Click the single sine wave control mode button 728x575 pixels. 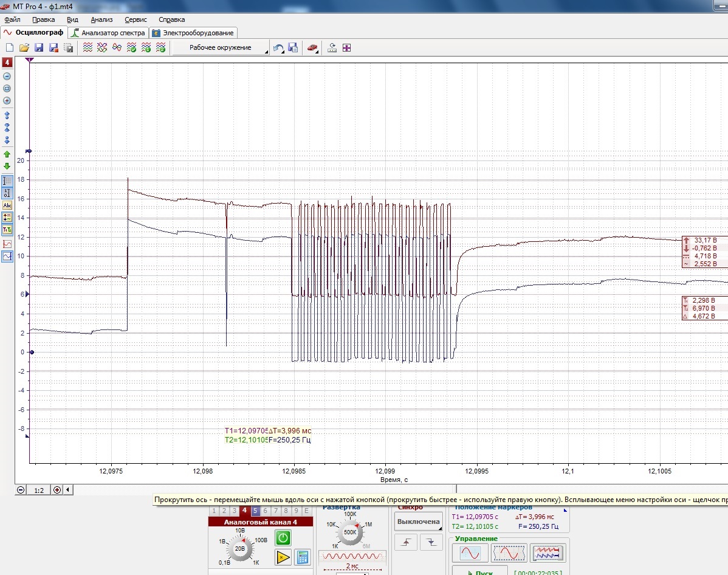click(x=470, y=553)
